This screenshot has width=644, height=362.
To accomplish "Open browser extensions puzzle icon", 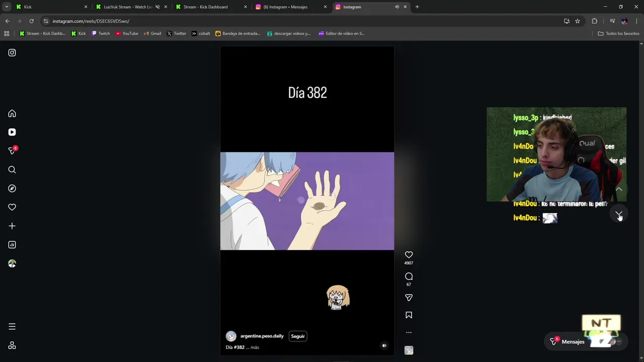I will click(x=595, y=21).
